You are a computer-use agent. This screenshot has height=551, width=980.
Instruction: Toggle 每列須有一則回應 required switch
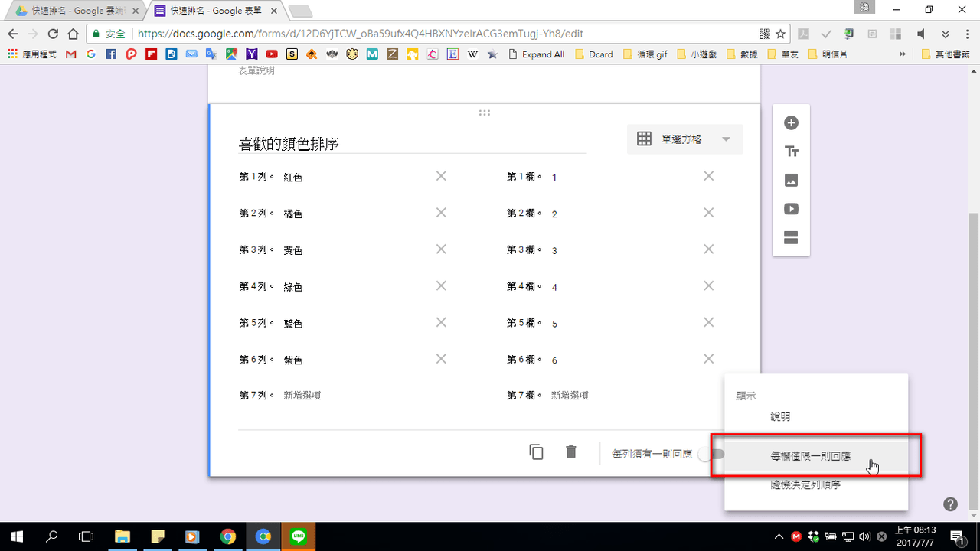click(x=710, y=455)
